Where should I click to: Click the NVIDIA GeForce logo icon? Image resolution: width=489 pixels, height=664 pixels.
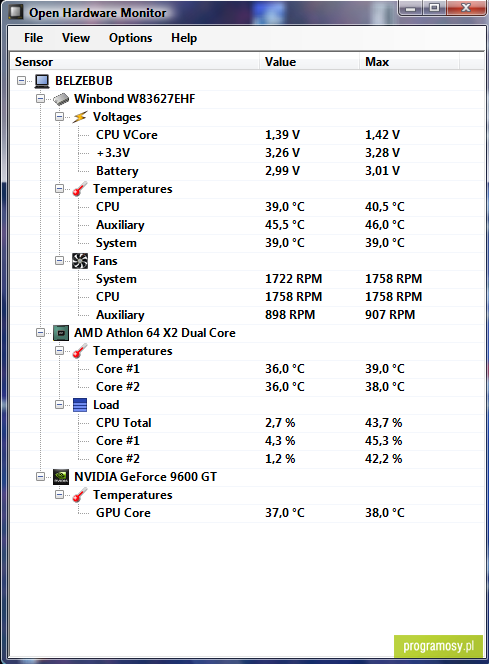coord(61,477)
